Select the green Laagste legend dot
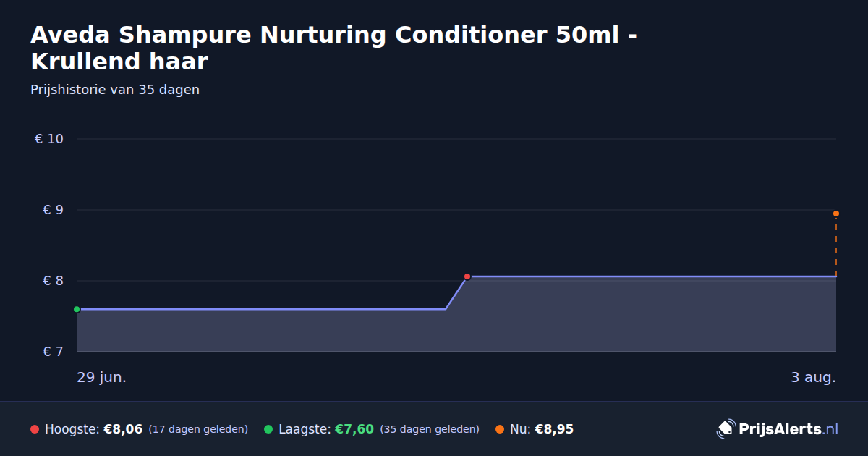The image size is (868, 456). pyautogui.click(x=268, y=429)
